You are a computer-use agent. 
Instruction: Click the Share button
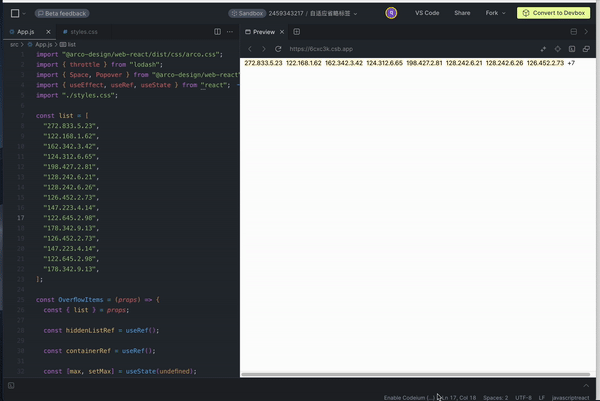coord(462,13)
